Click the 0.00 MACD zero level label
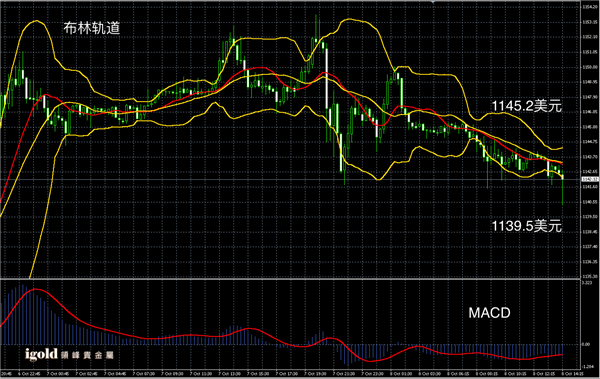 (x=585, y=344)
